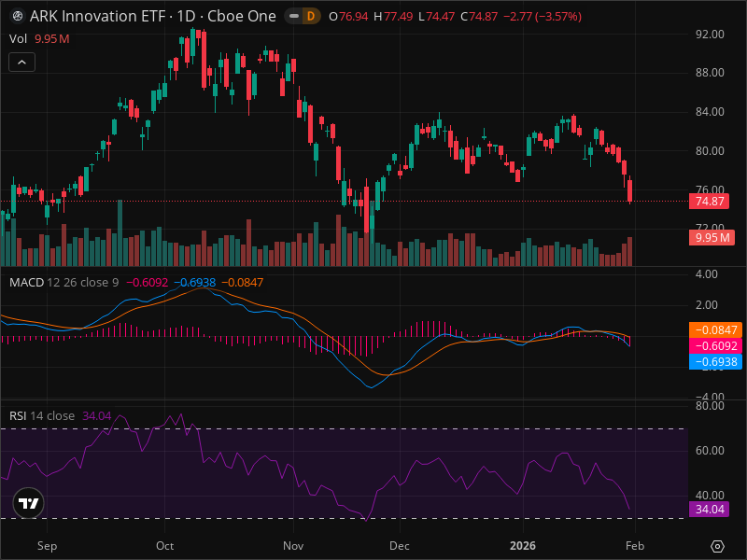The image size is (747, 560).
Task: Click the 92.00 price scale label
Action: point(710,35)
